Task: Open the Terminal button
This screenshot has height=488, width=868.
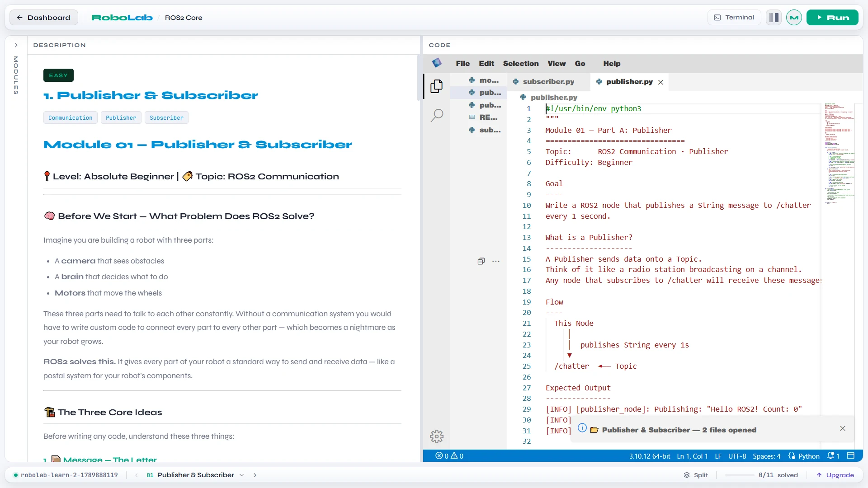Action: [x=734, y=18]
